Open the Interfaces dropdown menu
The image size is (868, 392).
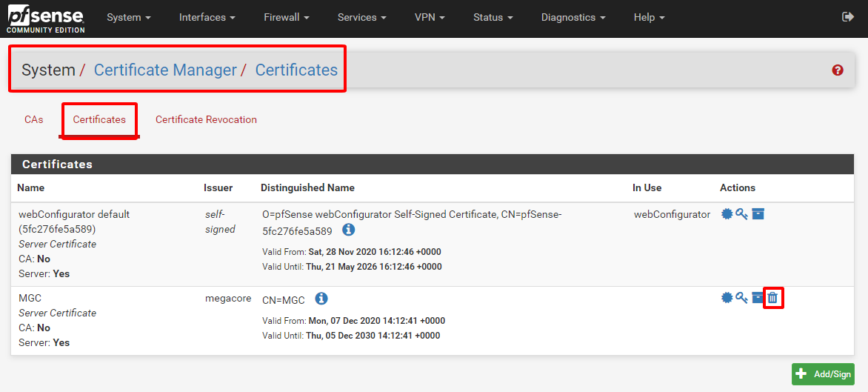coord(207,18)
